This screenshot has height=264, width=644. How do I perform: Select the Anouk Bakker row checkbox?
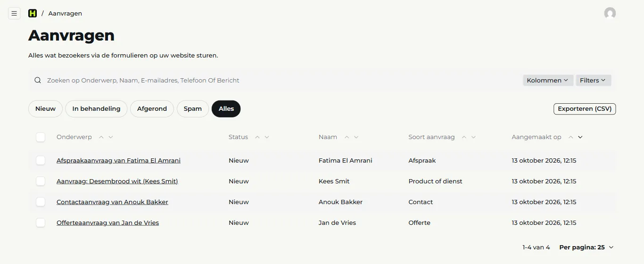(x=41, y=202)
